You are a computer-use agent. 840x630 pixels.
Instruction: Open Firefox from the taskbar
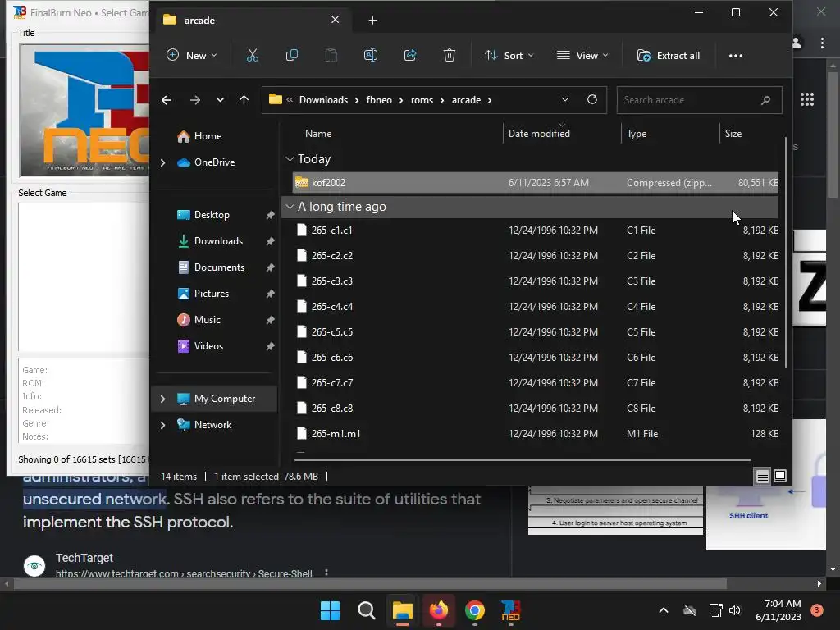tap(439, 610)
